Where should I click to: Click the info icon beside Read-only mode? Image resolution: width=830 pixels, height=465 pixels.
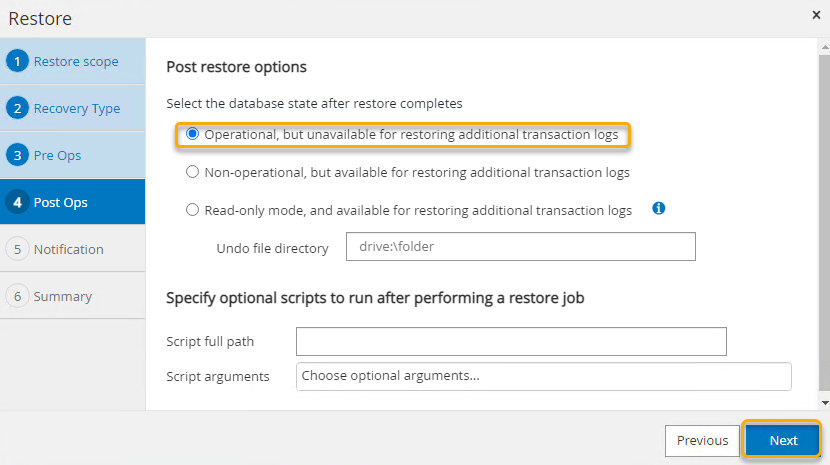pos(659,209)
